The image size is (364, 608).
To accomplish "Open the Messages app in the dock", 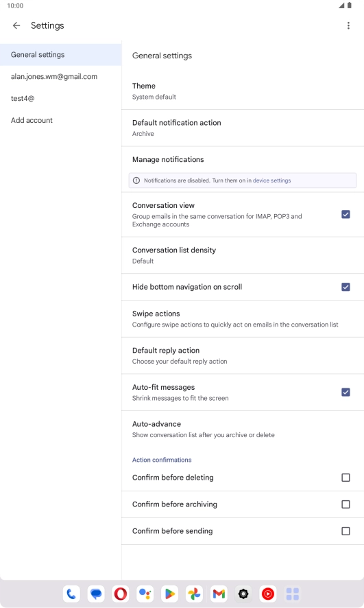I will point(96,594).
